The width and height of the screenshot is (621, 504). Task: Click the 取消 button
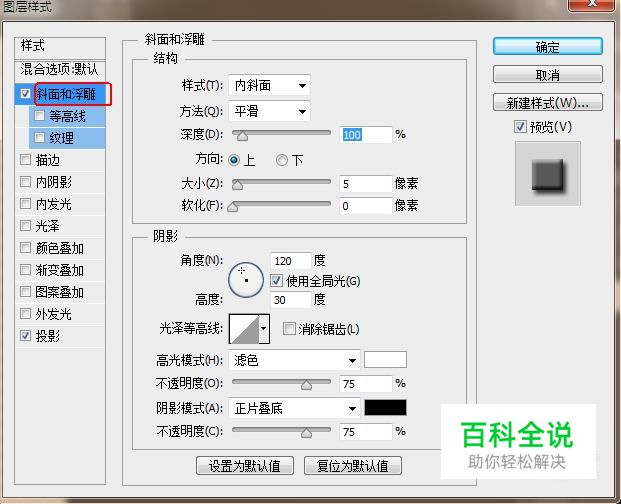click(x=548, y=74)
